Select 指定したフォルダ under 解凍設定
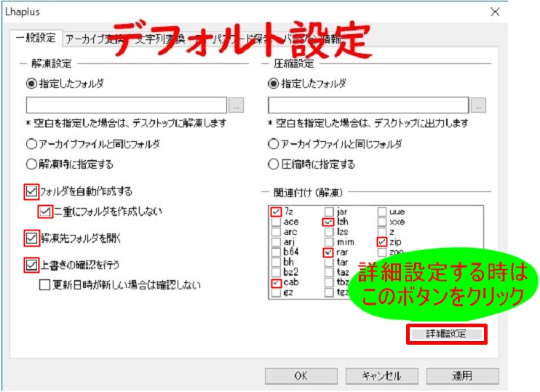This screenshot has height=392, width=540. [x=65, y=84]
